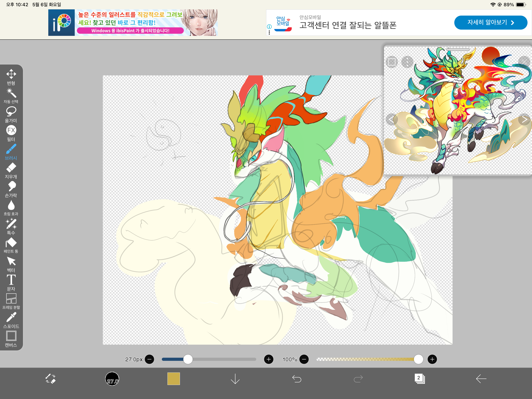Click the 100% opacity label
Screen dimensions: 532x399
tap(290, 359)
